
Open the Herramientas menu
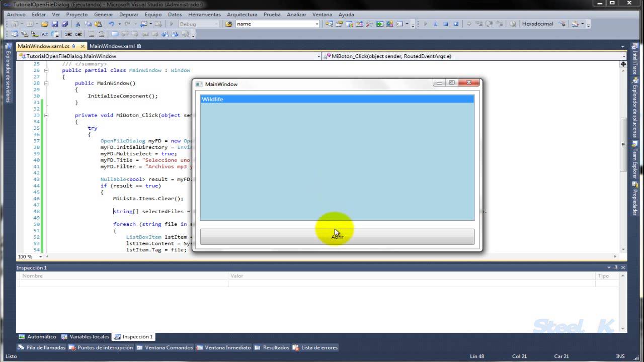(204, 15)
